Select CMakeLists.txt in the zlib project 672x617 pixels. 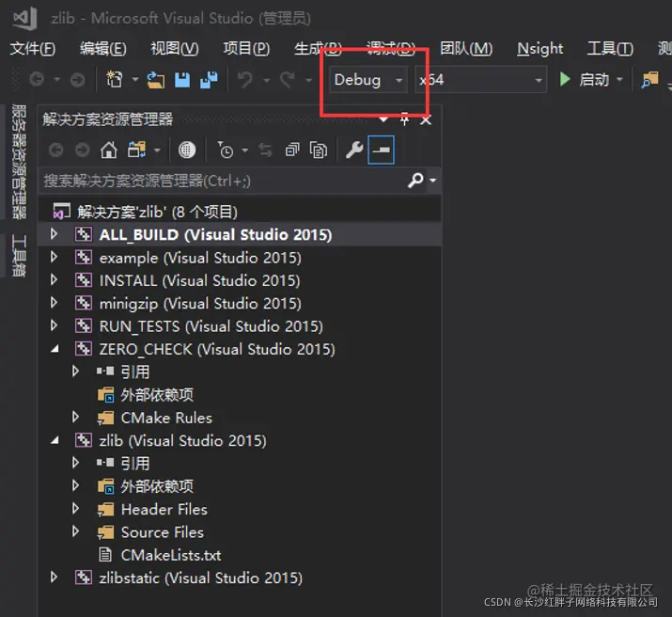coord(171,555)
